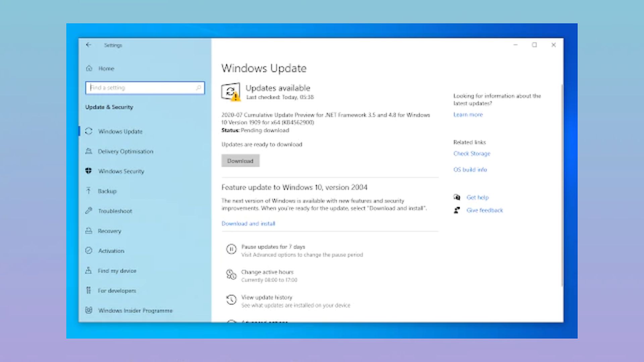Open the Home icon in sidebar
The height and width of the screenshot is (362, 644).
point(89,68)
